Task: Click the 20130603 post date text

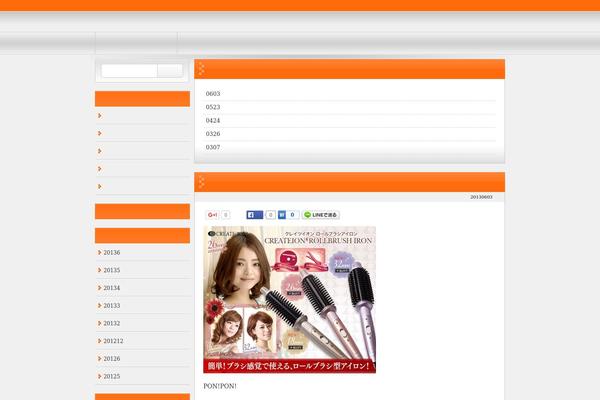Action: 481,197
